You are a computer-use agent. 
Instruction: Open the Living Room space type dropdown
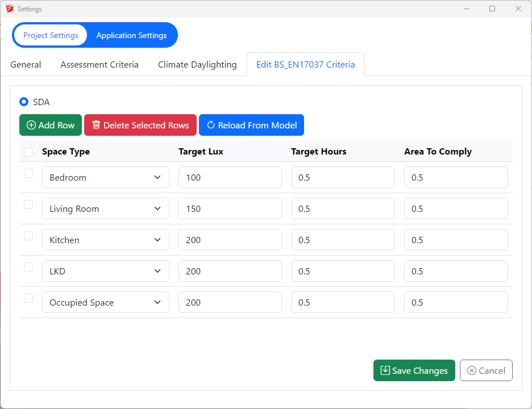pyautogui.click(x=106, y=208)
